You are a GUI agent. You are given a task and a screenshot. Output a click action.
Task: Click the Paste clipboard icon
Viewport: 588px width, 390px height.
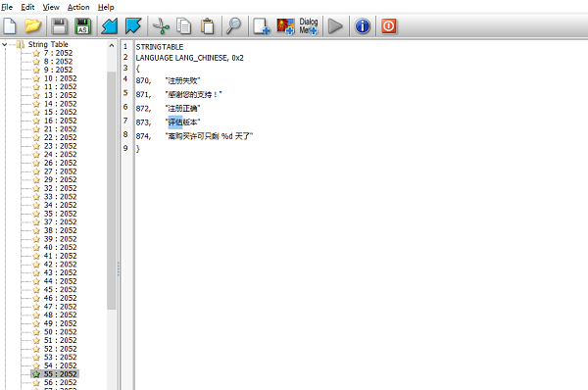click(208, 26)
